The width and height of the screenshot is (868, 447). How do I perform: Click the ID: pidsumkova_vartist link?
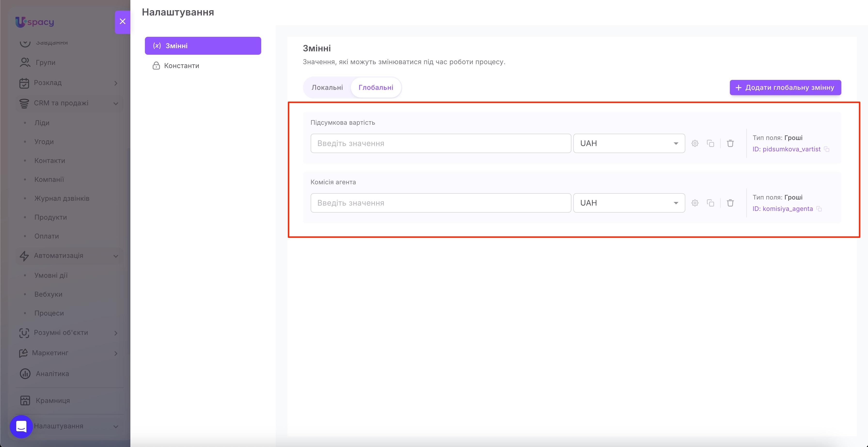[x=787, y=149]
